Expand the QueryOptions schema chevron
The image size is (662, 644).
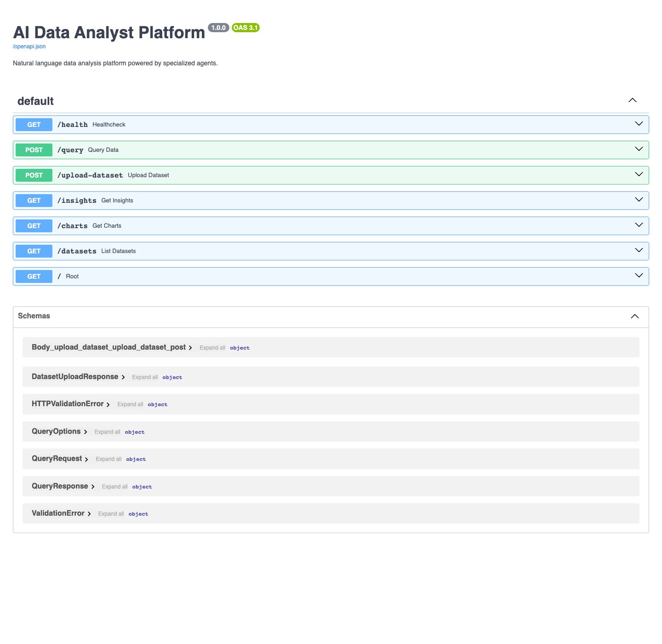86,432
